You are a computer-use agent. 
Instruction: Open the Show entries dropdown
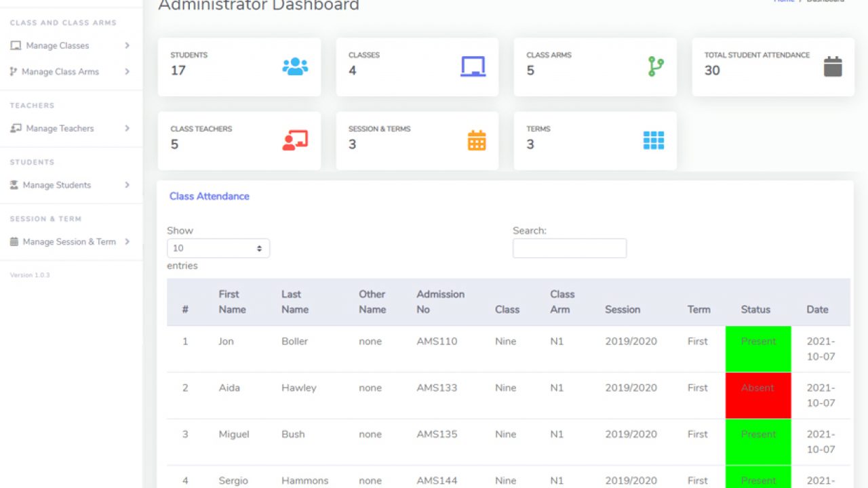pyautogui.click(x=218, y=249)
